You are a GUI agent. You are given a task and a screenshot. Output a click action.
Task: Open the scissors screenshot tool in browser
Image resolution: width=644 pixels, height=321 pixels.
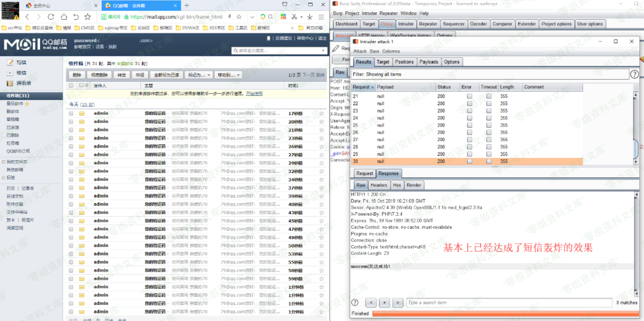pos(294,17)
